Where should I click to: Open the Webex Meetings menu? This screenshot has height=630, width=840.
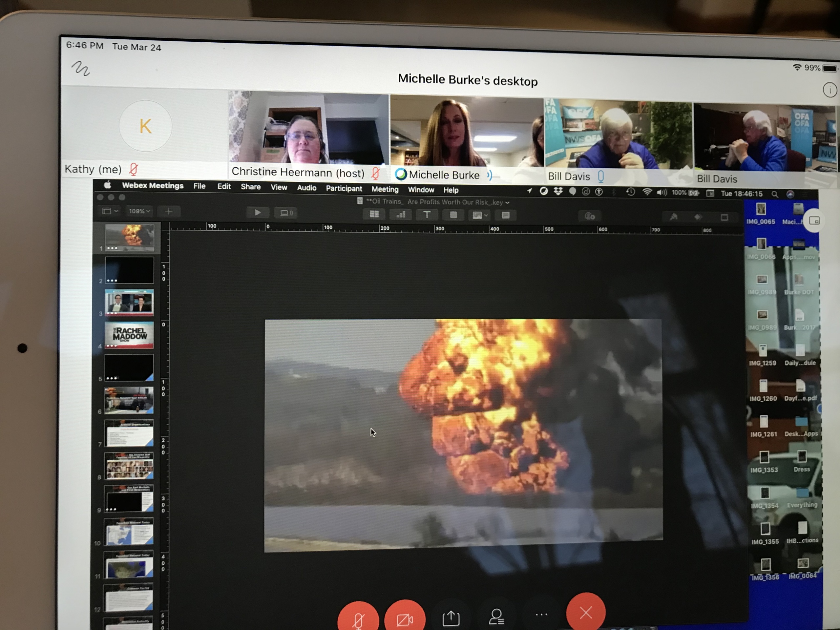click(153, 185)
